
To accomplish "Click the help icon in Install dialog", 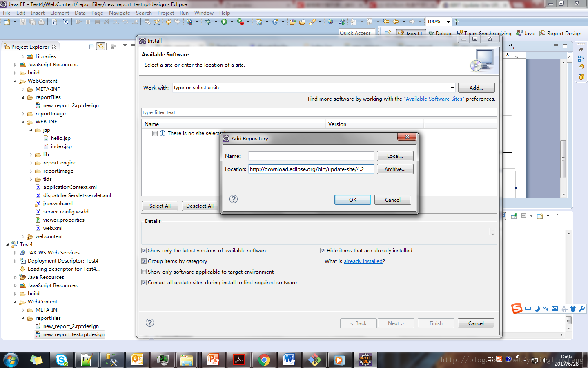I will pyautogui.click(x=150, y=323).
